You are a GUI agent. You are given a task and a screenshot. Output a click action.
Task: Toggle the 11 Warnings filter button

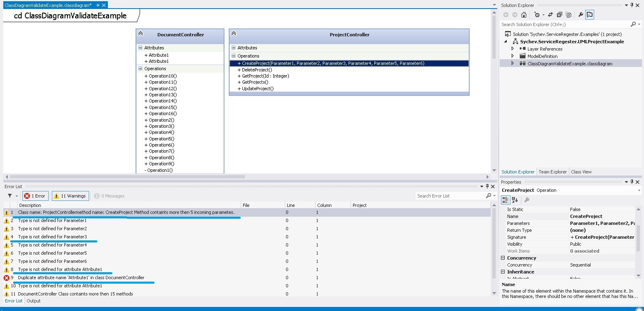tap(70, 196)
